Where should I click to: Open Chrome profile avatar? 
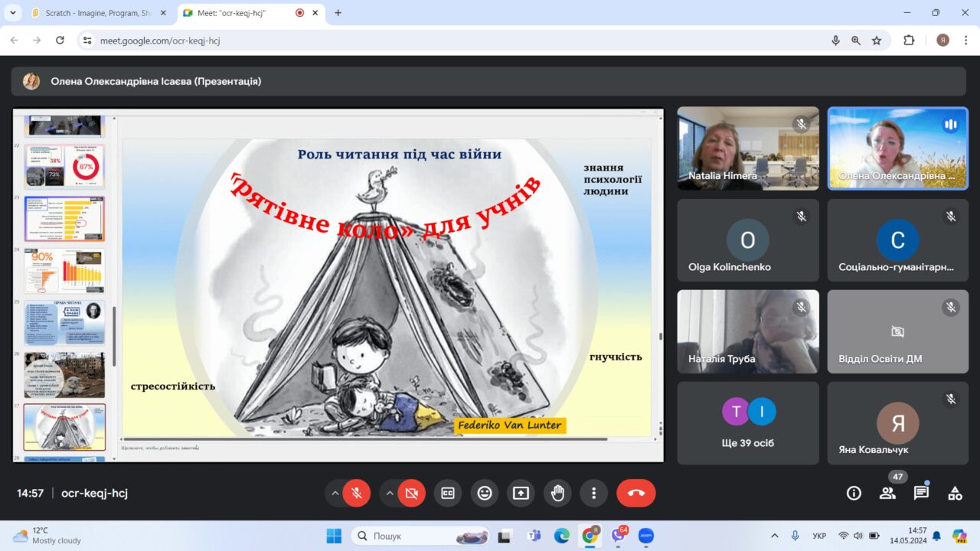(942, 41)
